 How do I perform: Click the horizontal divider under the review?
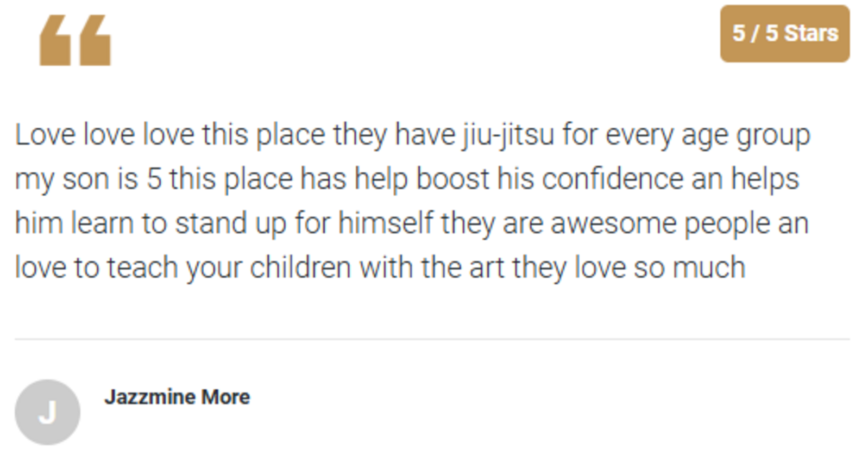[x=432, y=339]
